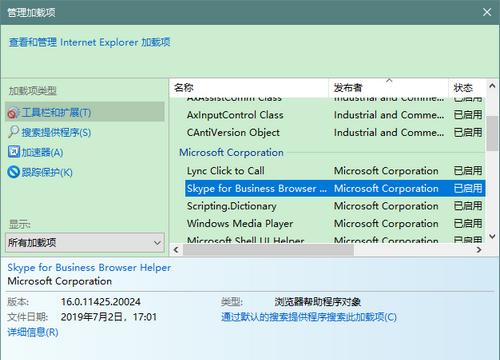Viewport: 500px width, 360px height.
Task: Close the 管理加载项 dialog window
Action: point(487,12)
